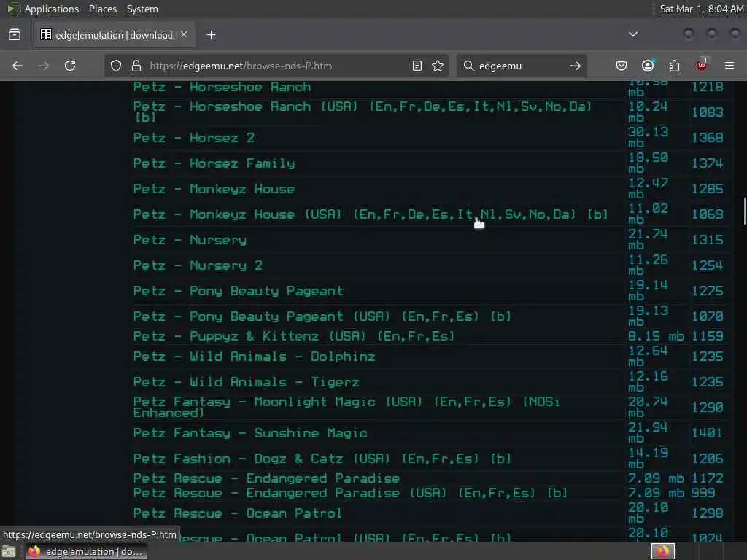Viewport: 747px width, 560px height.
Task: Open Petz Rescue - Ocean Patrol link
Action: click(x=237, y=513)
